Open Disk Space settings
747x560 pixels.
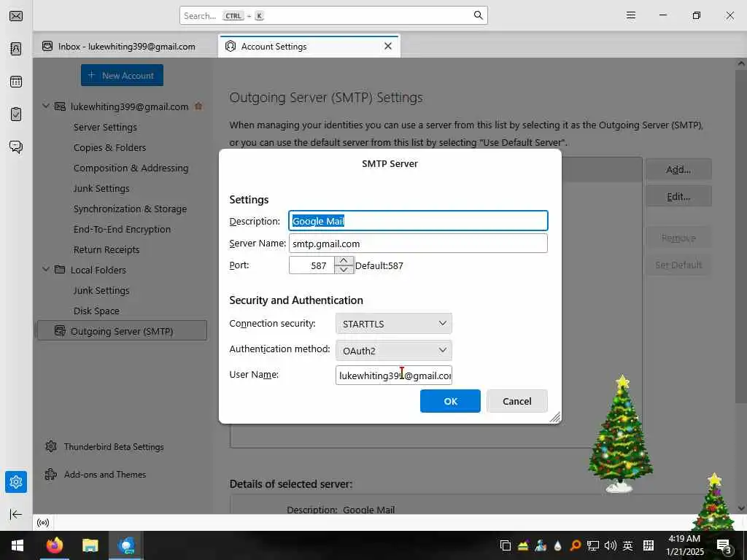click(96, 311)
